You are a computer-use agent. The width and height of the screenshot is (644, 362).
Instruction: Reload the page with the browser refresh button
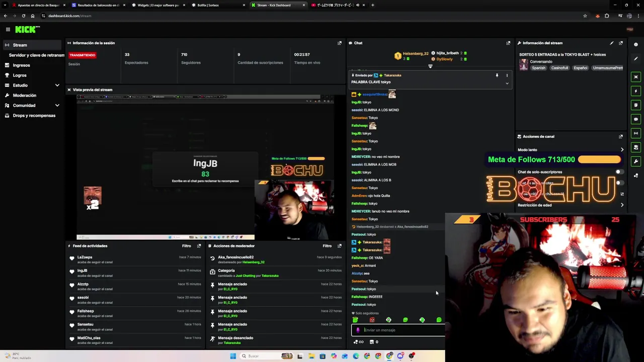[x=23, y=16]
